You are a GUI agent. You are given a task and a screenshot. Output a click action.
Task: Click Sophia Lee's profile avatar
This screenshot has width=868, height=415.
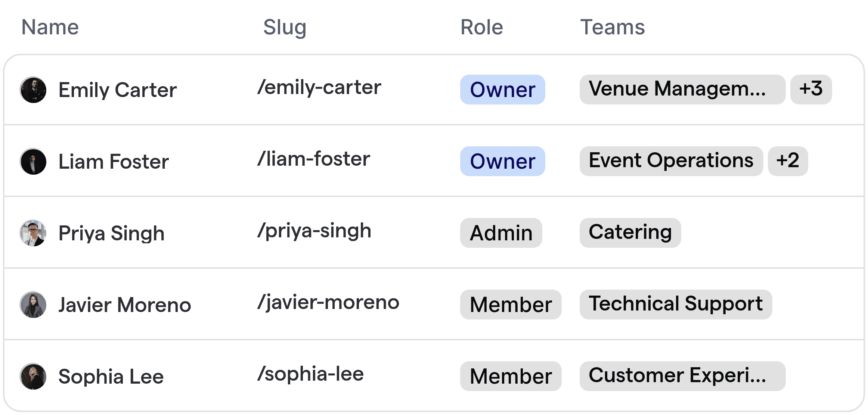[33, 376]
